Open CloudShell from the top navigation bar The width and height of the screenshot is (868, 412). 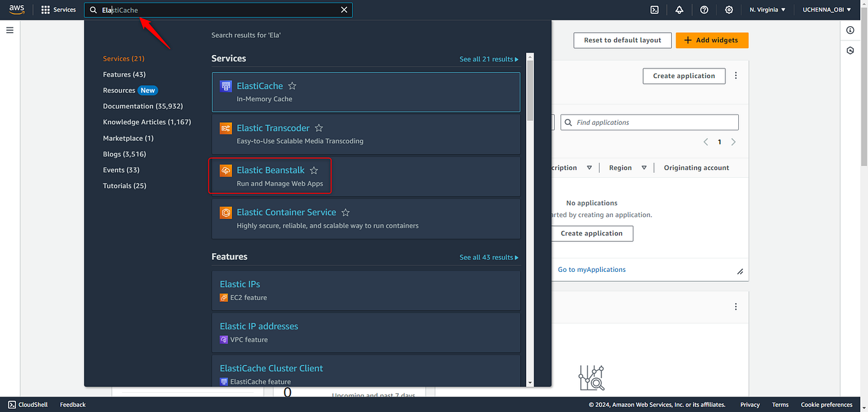(x=654, y=10)
